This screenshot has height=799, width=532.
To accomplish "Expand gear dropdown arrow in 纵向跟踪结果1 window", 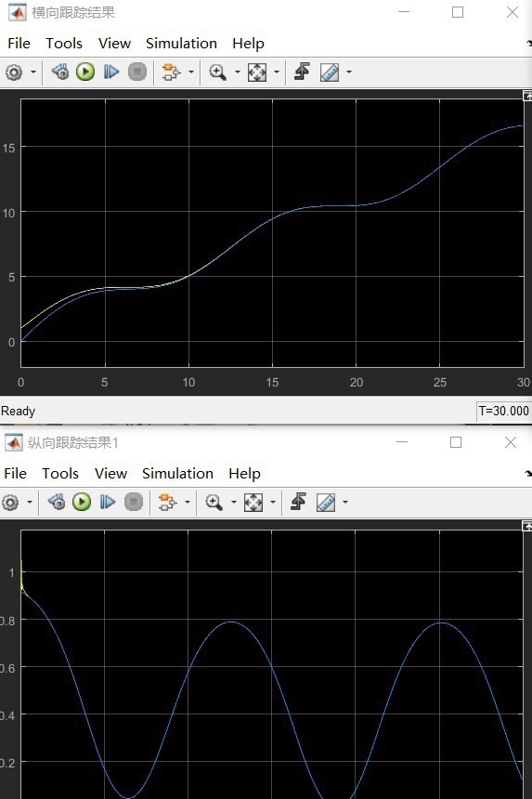I will (x=30, y=502).
